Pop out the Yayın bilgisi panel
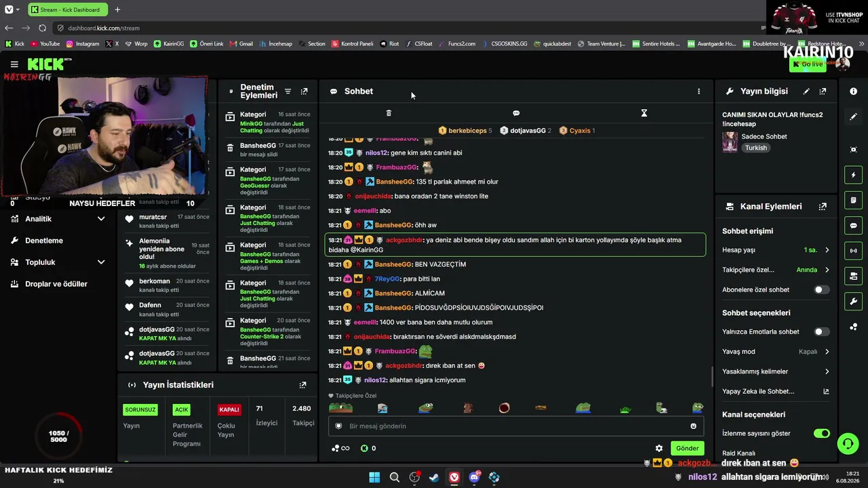The image size is (868, 488). tap(823, 91)
